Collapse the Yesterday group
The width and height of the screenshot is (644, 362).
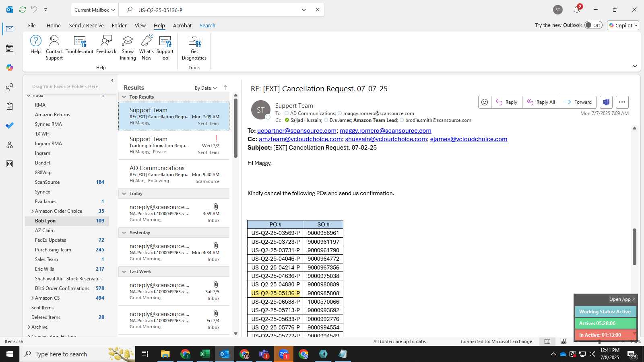click(x=124, y=232)
